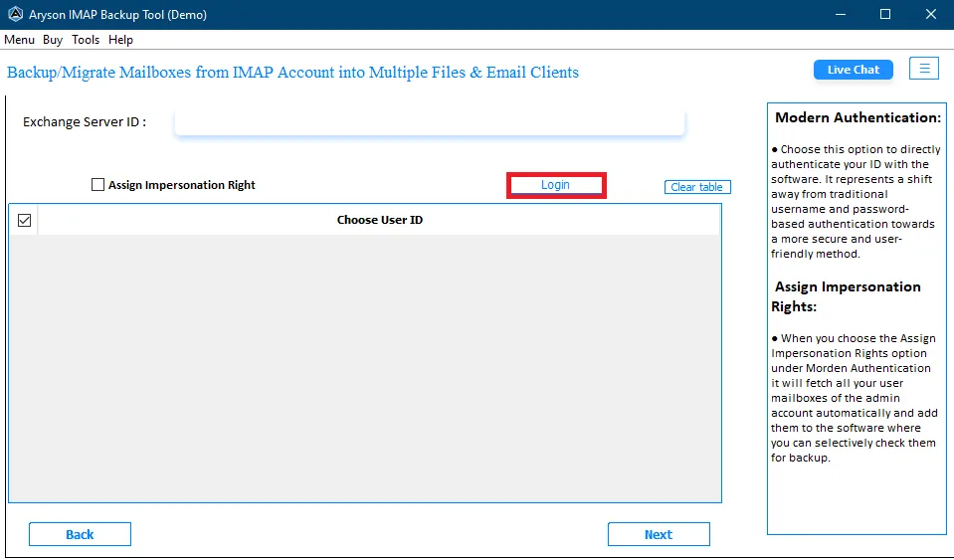954x560 pixels.
Task: Maximize the Aryson window
Action: click(885, 14)
